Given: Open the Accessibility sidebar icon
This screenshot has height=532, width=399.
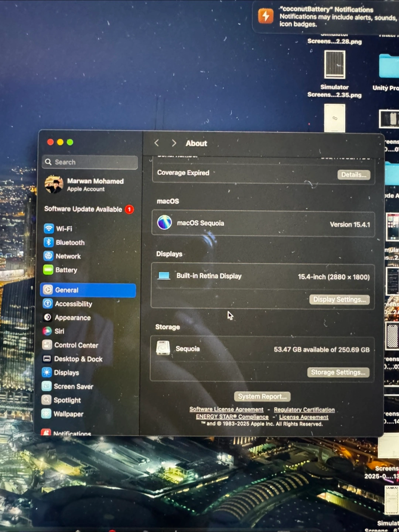Looking at the screenshot, I should click(x=48, y=303).
